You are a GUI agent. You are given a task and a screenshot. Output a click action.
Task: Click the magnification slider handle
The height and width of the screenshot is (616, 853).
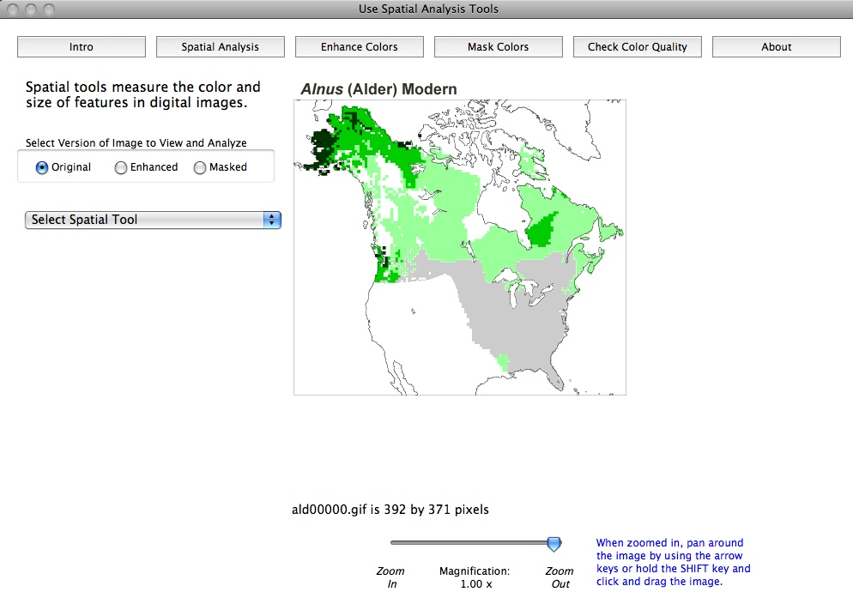[x=554, y=542]
